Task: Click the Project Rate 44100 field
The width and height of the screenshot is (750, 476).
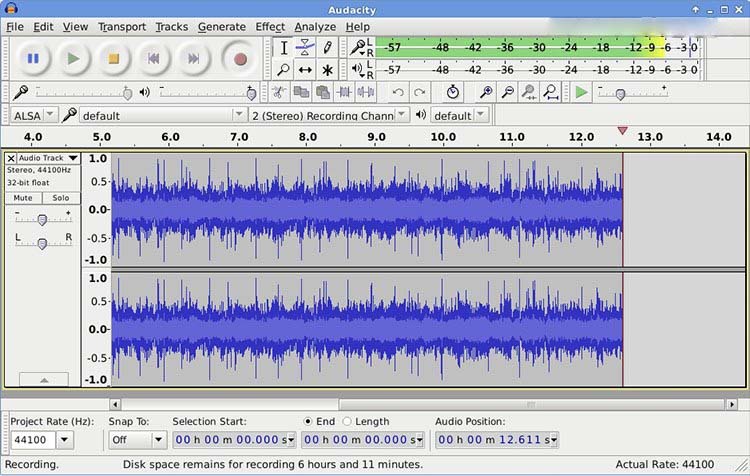Action: 33,439
